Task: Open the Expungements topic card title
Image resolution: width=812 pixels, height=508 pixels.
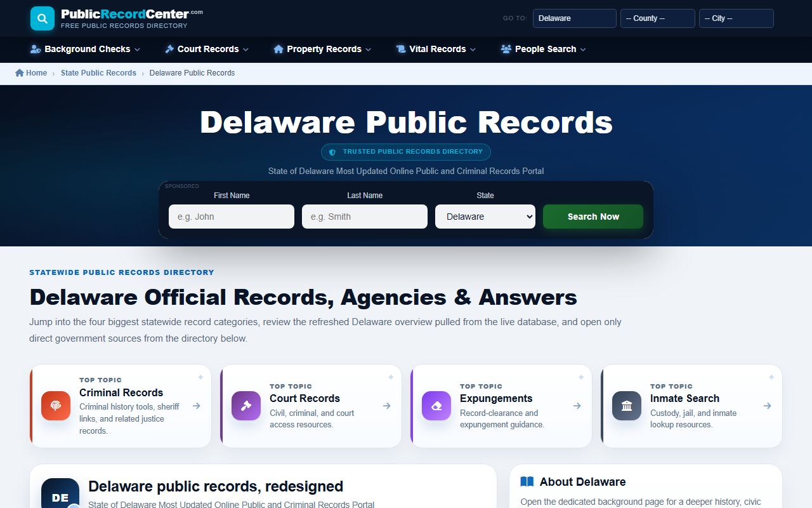Action: [496, 398]
